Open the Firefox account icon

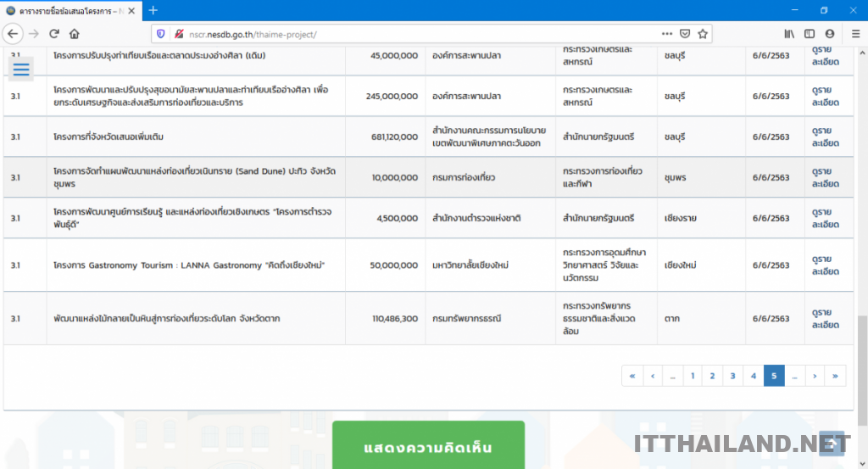click(x=829, y=34)
